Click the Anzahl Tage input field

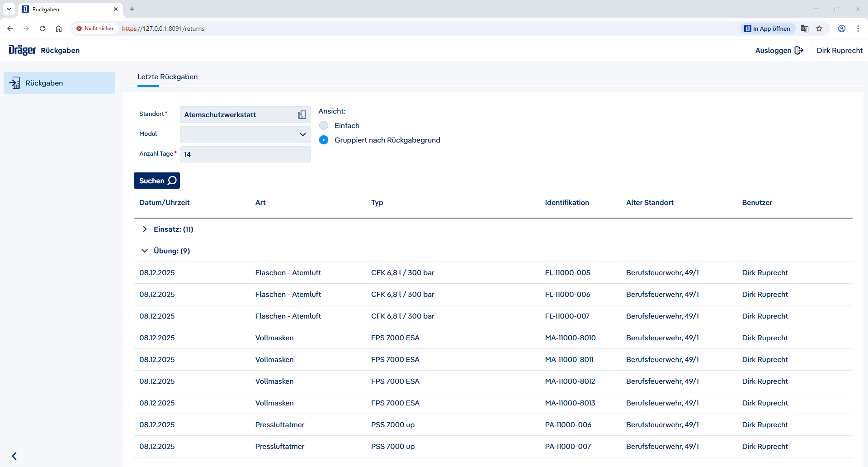click(x=245, y=154)
